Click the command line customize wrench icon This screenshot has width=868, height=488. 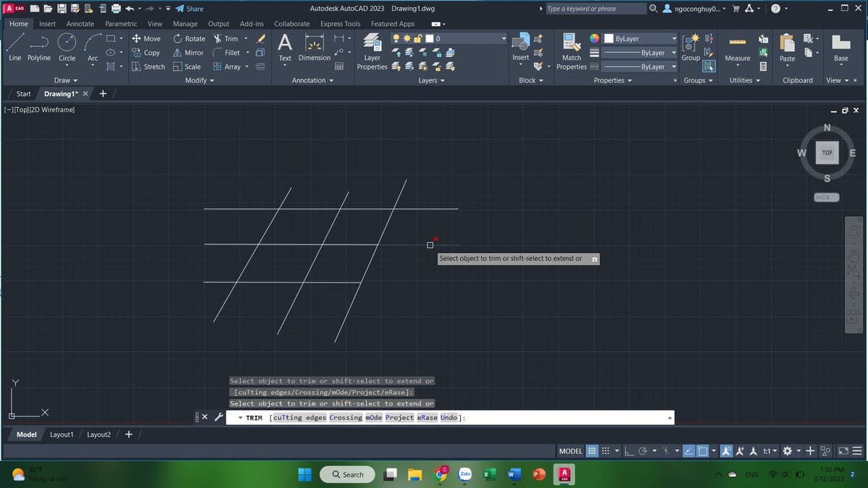pos(219,417)
